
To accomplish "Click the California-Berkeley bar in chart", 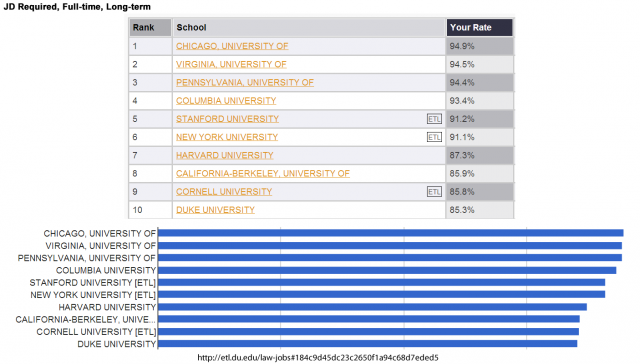I will tap(369, 319).
